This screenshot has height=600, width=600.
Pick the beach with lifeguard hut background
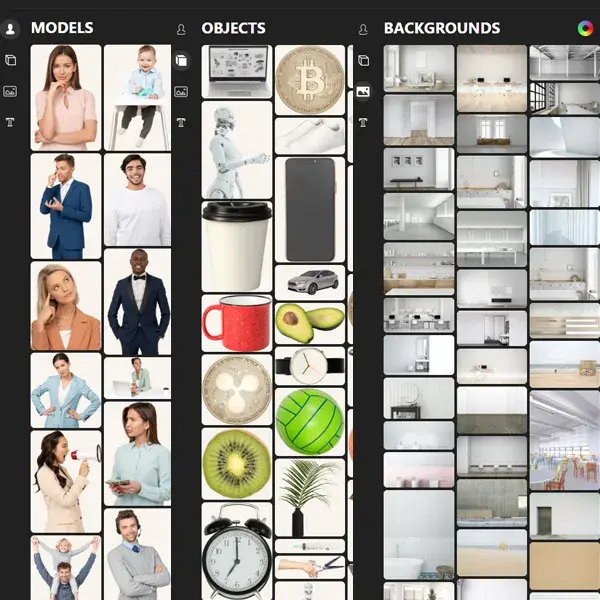(565, 364)
